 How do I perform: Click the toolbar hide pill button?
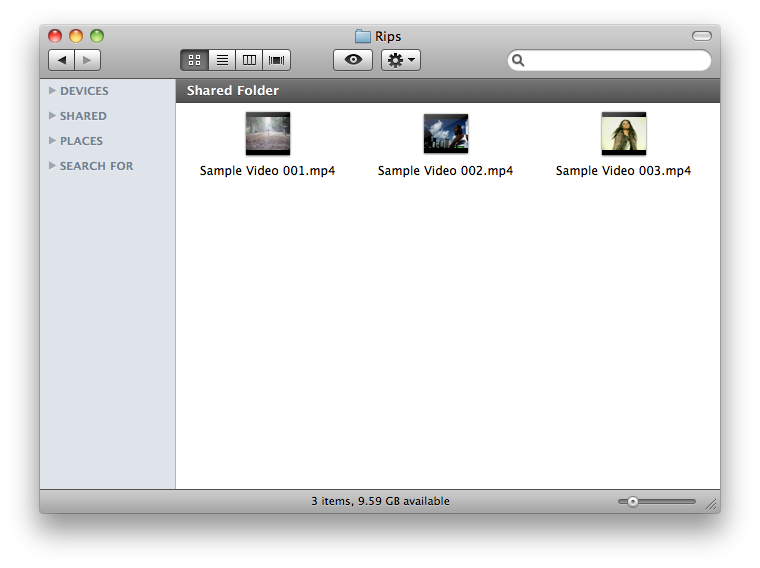(701, 36)
